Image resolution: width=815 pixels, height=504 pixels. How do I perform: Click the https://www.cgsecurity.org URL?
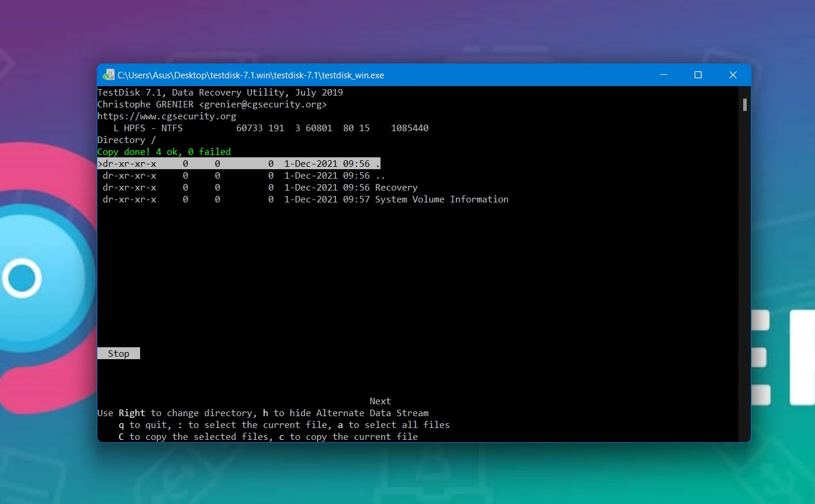167,116
